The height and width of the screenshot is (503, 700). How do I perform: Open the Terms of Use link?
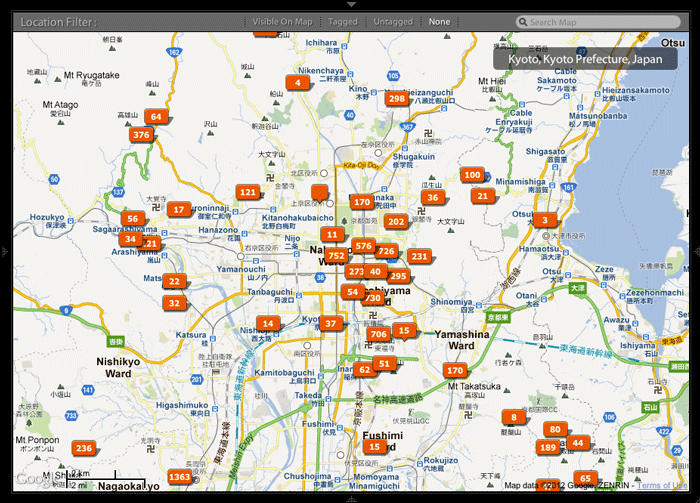(662, 485)
